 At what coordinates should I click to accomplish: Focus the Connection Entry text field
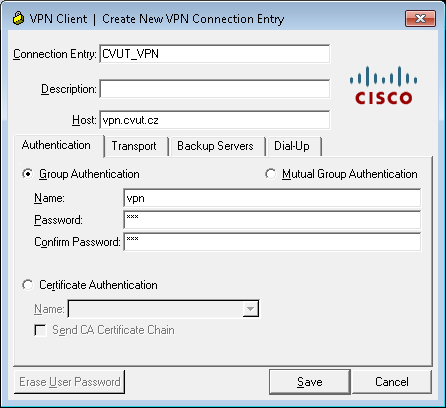point(215,54)
